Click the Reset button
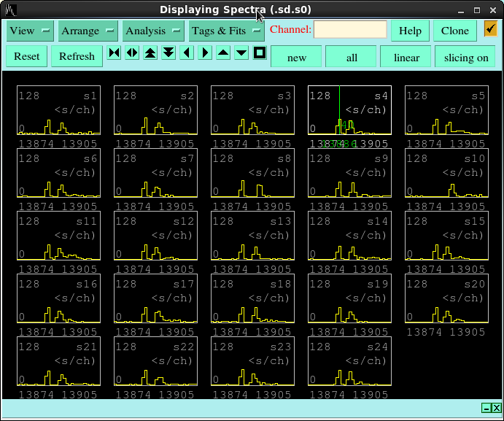 [27, 56]
